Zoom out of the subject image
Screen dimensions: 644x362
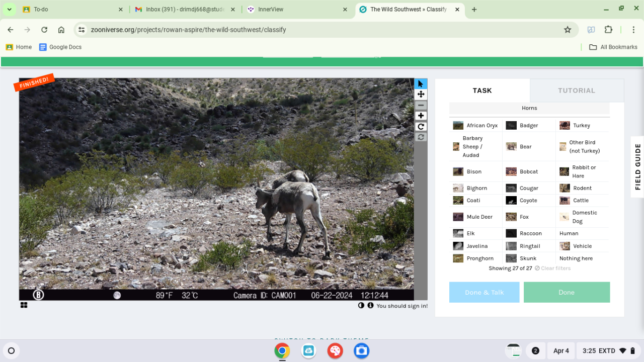tap(421, 106)
